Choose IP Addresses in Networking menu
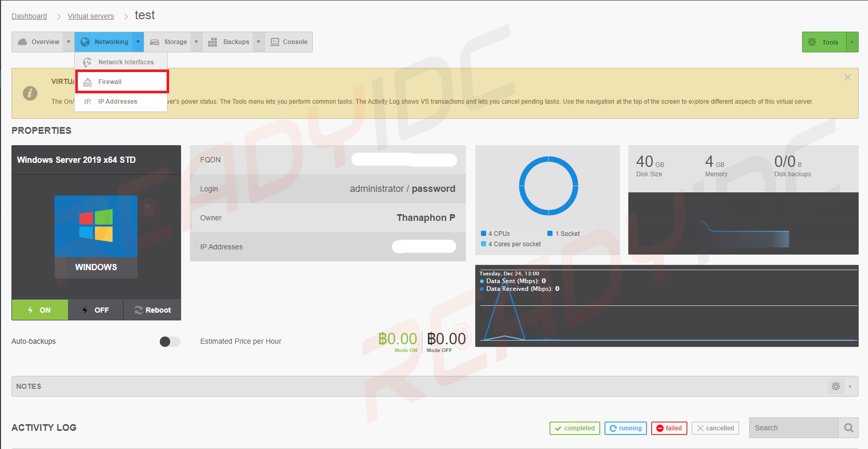Image resolution: width=868 pixels, height=449 pixels. pyautogui.click(x=122, y=102)
